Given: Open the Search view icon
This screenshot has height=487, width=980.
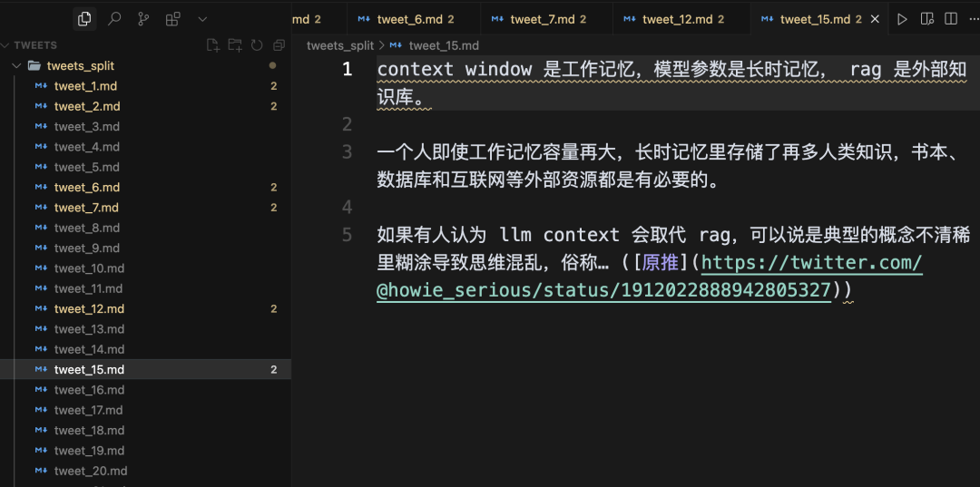Looking at the screenshot, I should 114,19.
